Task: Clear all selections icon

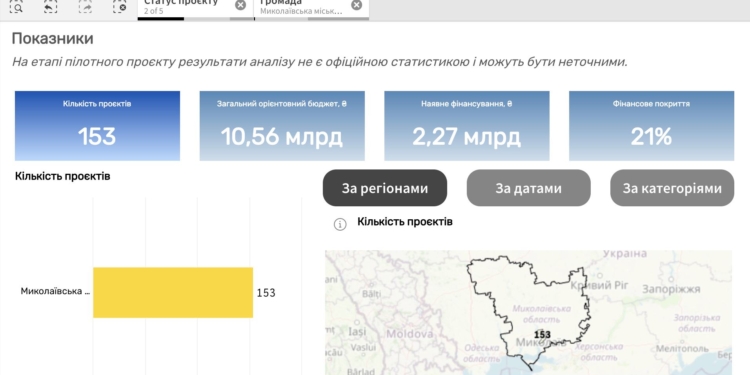Action: (120, 6)
